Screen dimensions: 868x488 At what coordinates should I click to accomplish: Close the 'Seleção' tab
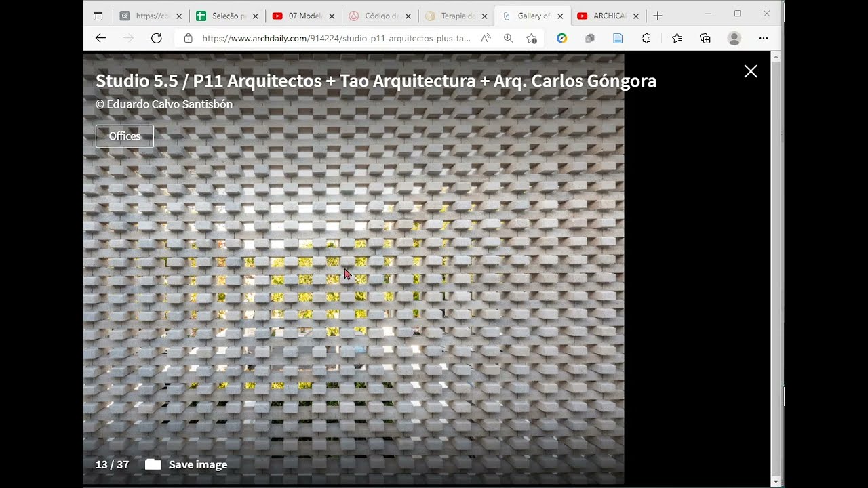click(x=255, y=16)
